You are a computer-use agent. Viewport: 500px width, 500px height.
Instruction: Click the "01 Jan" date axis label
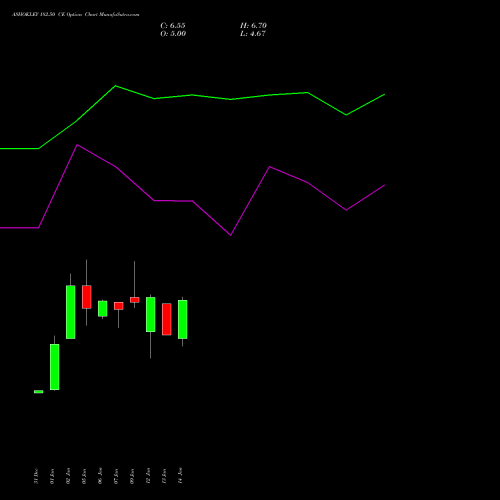pyautogui.click(x=52, y=476)
